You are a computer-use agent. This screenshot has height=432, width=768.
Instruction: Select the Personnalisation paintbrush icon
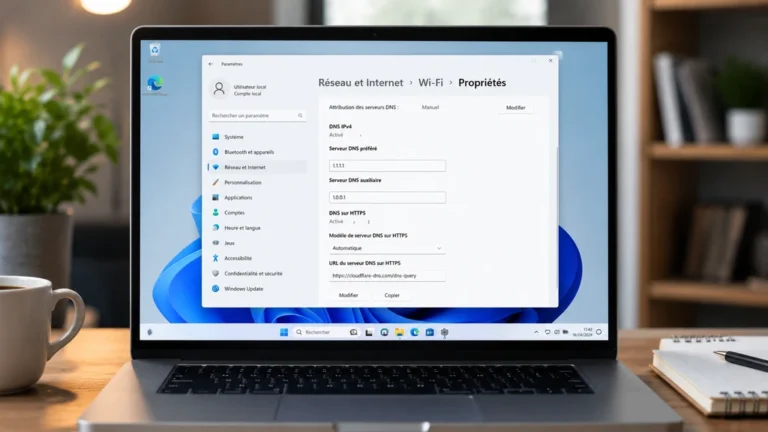click(x=216, y=182)
